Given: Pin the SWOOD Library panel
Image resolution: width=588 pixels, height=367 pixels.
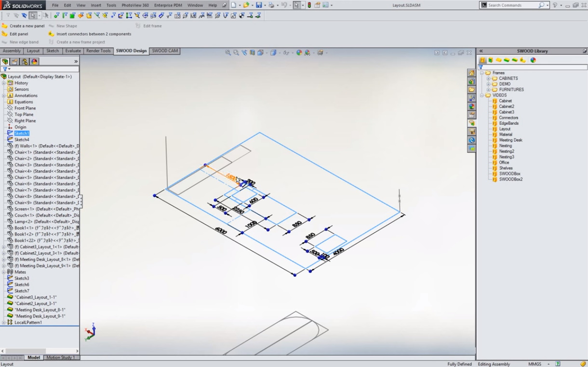Looking at the screenshot, I should tap(584, 51).
